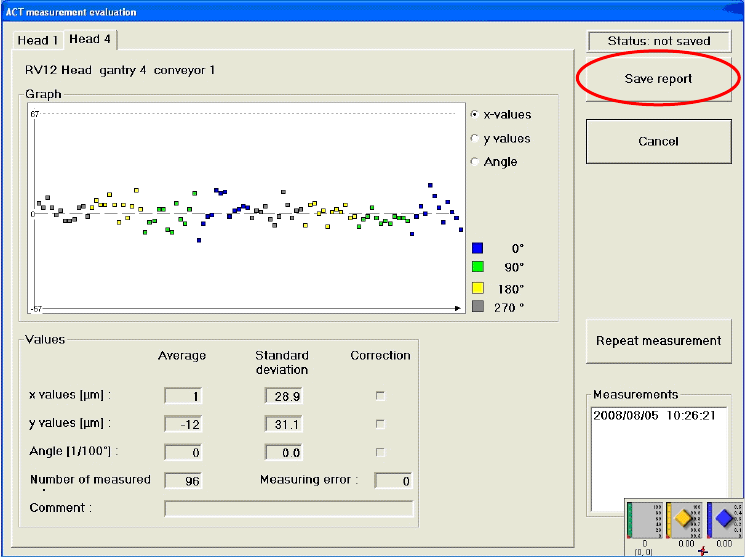Click the Cancel button
This screenshot has height=557, width=745.
pyautogui.click(x=658, y=142)
